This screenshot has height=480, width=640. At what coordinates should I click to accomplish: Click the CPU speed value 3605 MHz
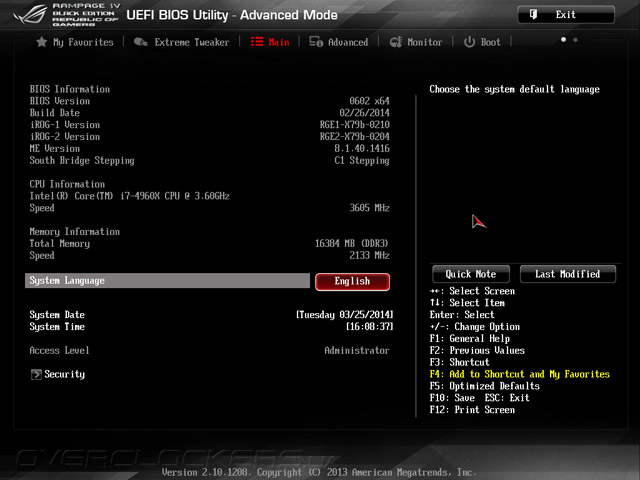pos(369,208)
